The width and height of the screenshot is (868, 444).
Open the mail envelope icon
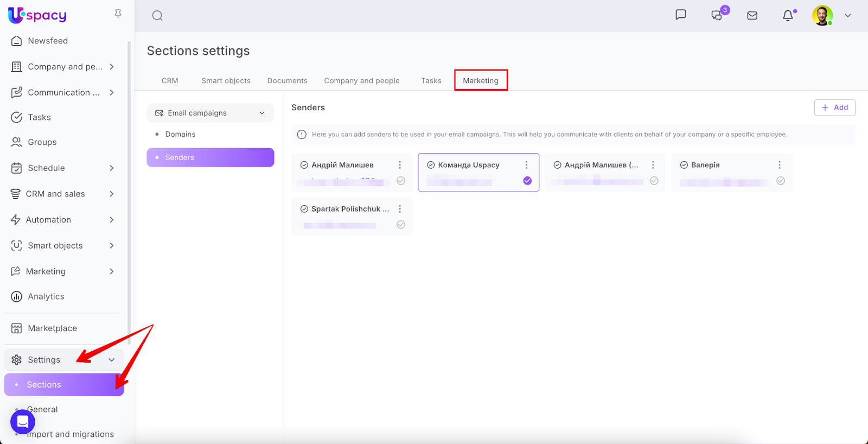[x=752, y=16]
